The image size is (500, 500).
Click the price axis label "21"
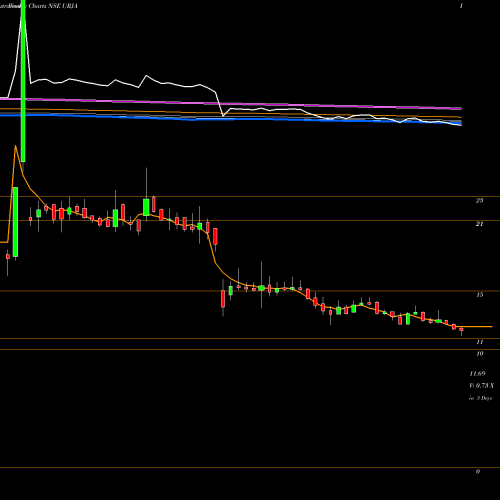click(x=479, y=224)
